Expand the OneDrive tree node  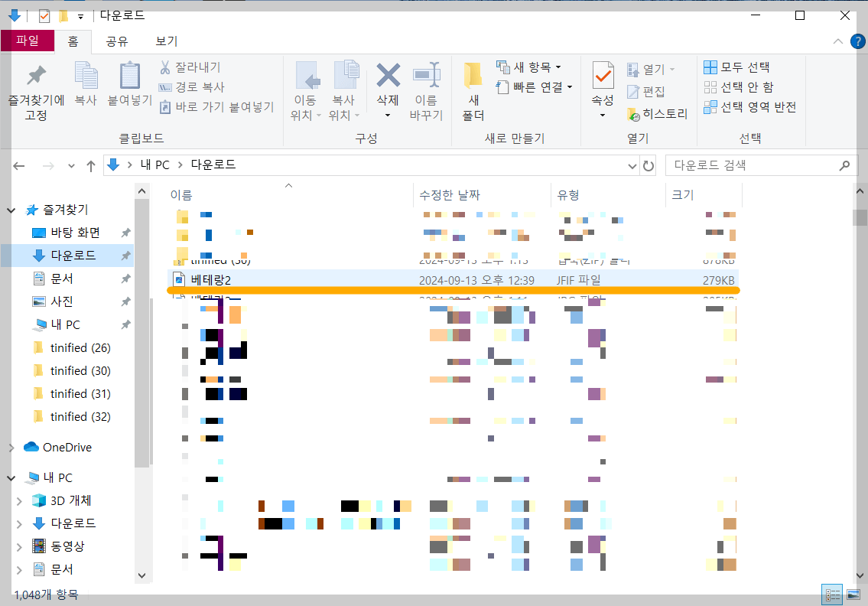click(11, 448)
